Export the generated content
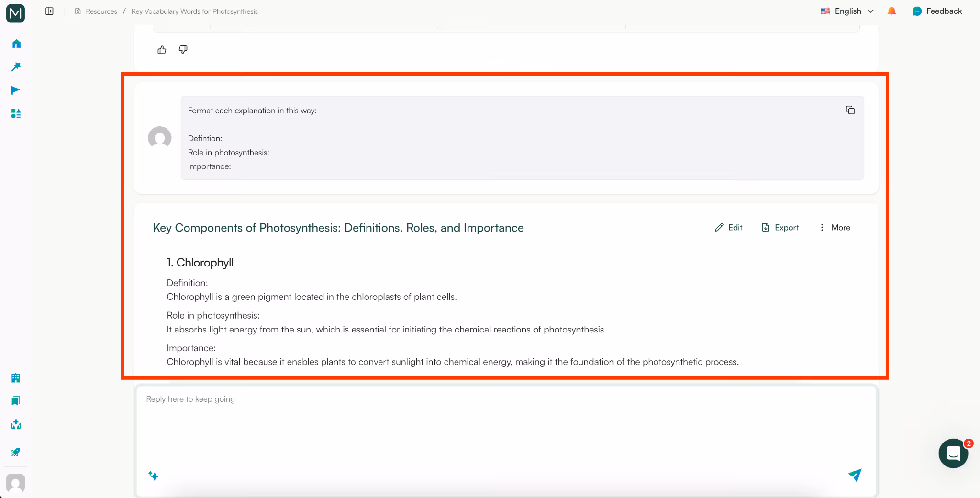Image resolution: width=980 pixels, height=498 pixels. point(780,228)
